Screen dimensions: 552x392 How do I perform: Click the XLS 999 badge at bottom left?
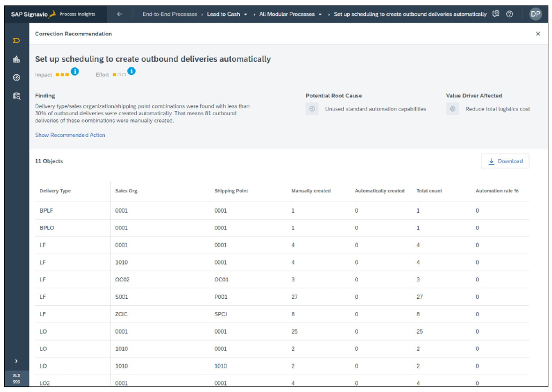[16, 377]
